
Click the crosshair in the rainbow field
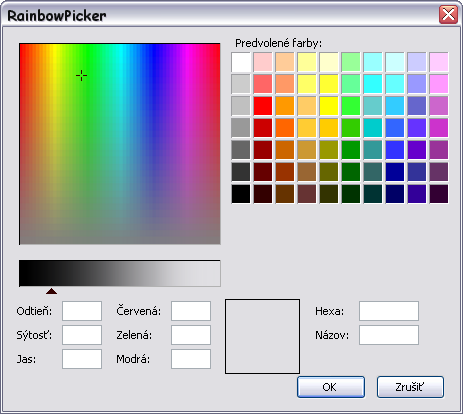click(82, 76)
